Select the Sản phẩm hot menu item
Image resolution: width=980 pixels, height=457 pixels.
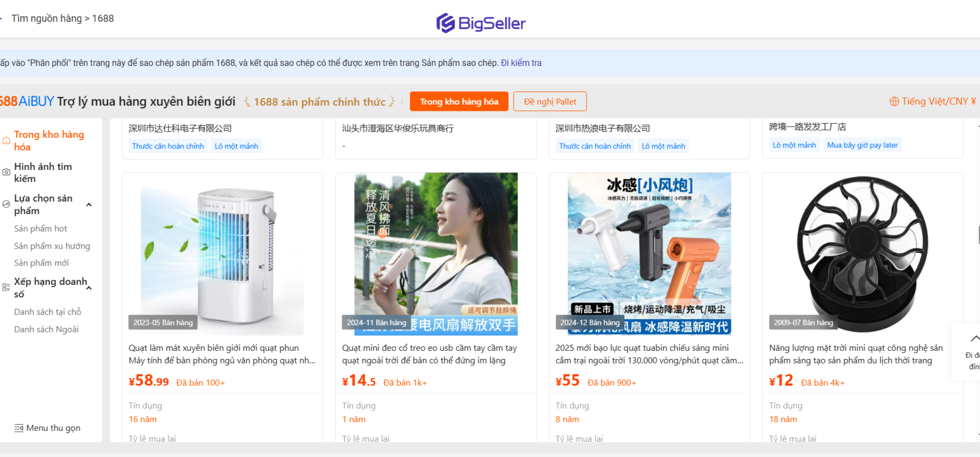[x=40, y=228]
